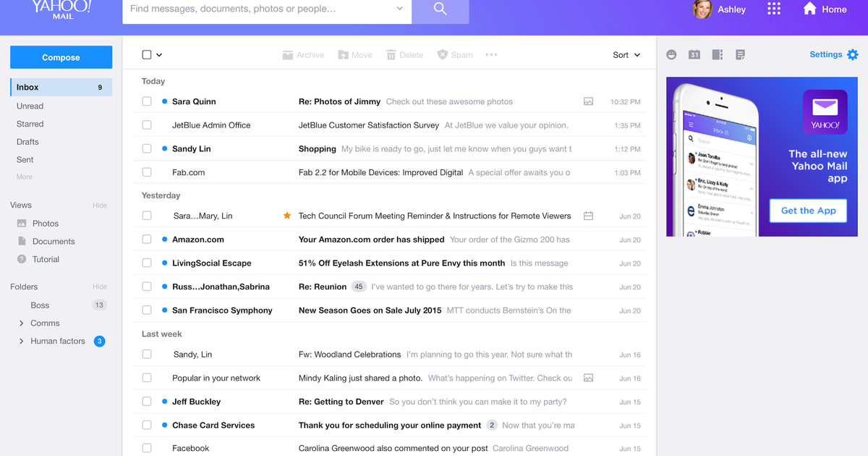
Task: Toggle the select-all checkbox
Action: [x=147, y=55]
